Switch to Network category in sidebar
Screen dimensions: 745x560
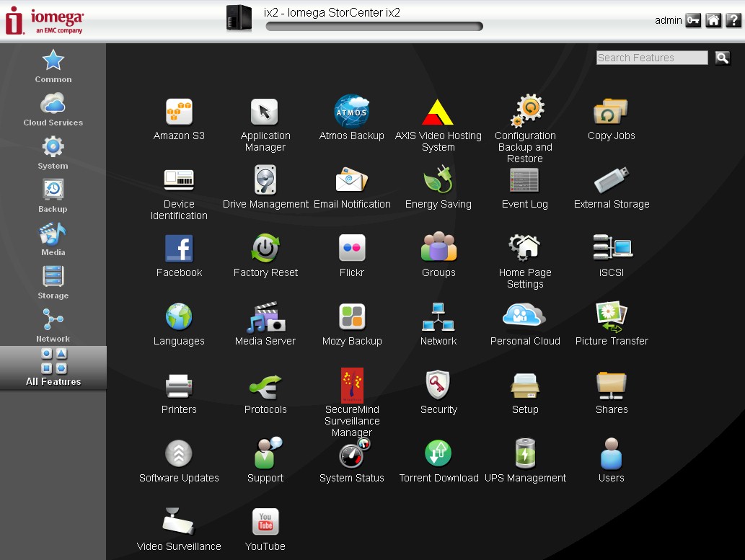[x=53, y=325]
